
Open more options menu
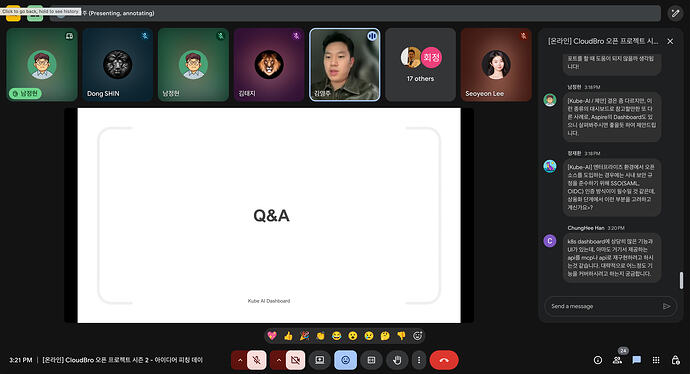click(x=418, y=360)
